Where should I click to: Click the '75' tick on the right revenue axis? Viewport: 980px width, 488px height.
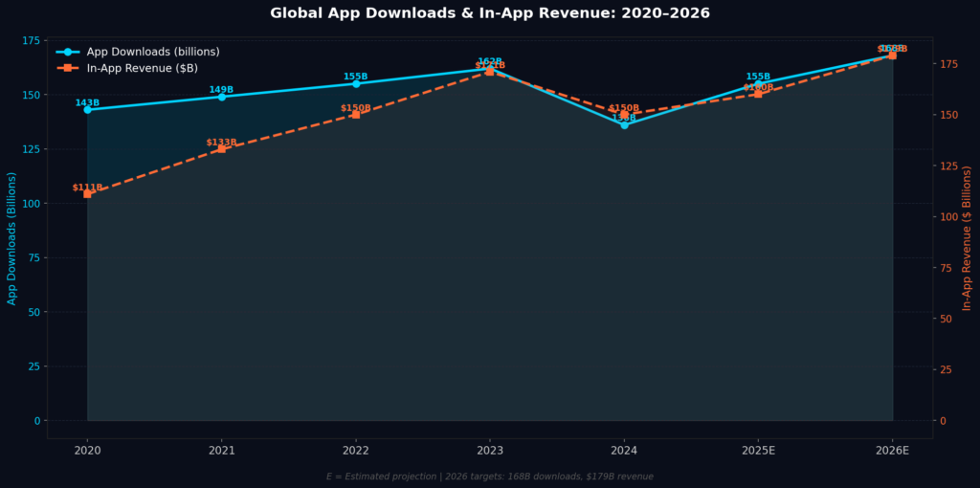pos(945,267)
